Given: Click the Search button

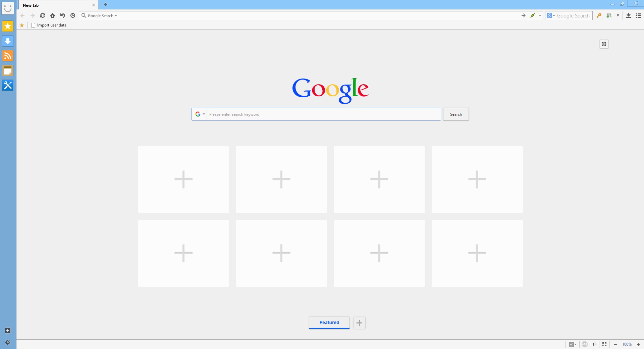Looking at the screenshot, I should pyautogui.click(x=456, y=114).
